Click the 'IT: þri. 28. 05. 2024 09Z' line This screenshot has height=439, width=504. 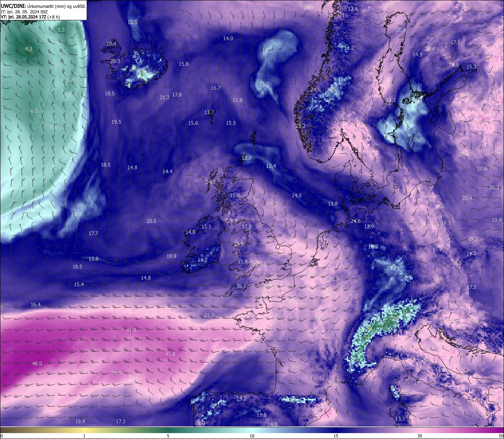coord(24,12)
